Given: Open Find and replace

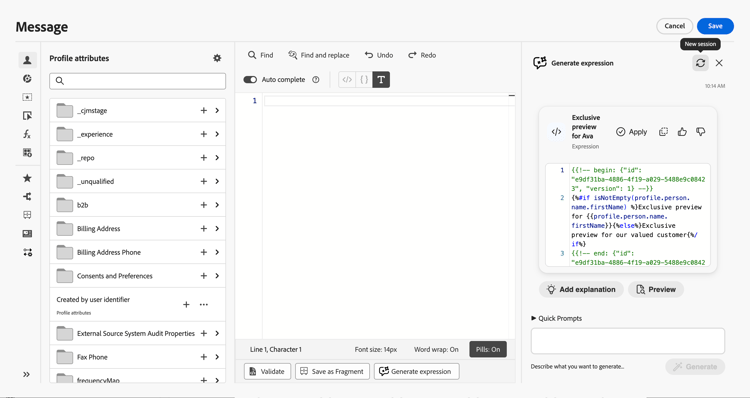Looking at the screenshot, I should pos(319,55).
